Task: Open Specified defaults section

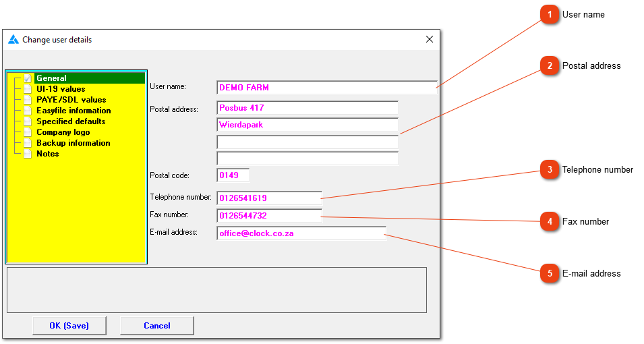Action: [71, 121]
